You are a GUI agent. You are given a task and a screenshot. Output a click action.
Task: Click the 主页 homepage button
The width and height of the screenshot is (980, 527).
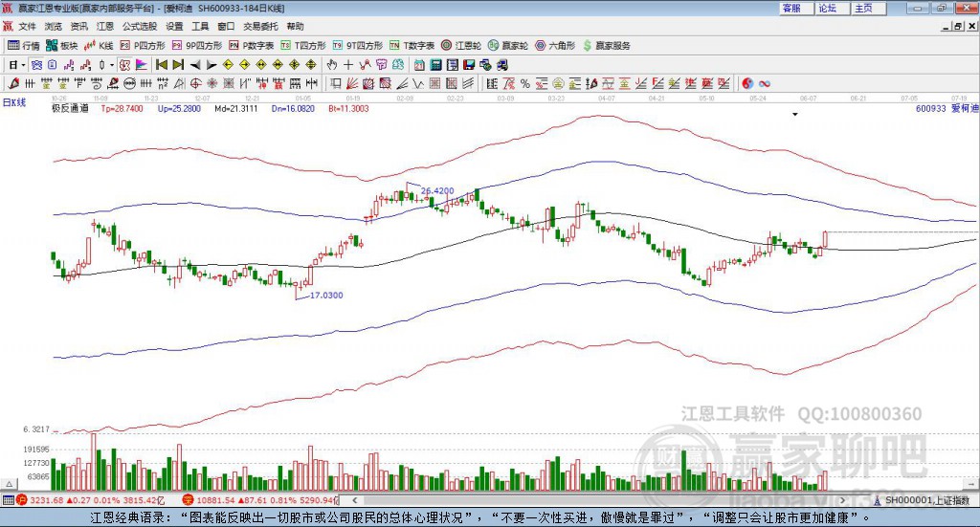(867, 8)
